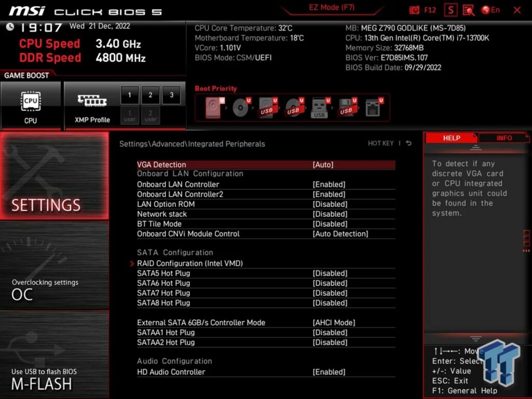Click the Onboard LAN Configuration heading
This screenshot has width=532, height=399.
point(190,174)
